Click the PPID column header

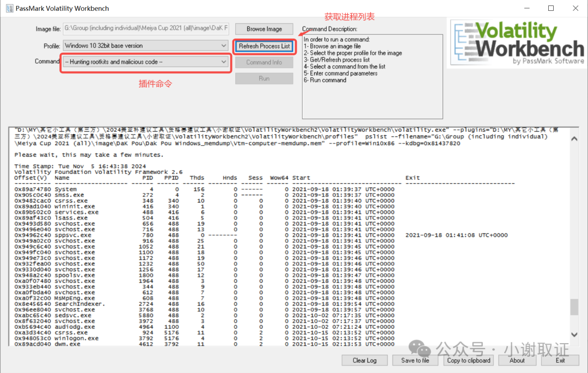(171, 178)
